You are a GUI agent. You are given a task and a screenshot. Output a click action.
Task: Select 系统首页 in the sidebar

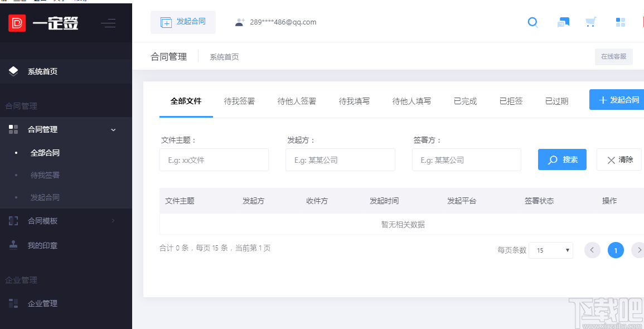tap(43, 71)
